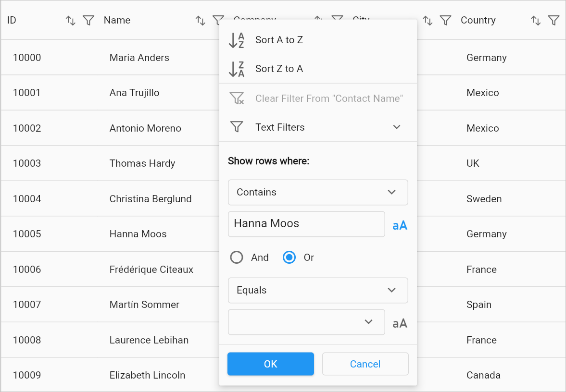Open the Country column filter

(x=553, y=21)
